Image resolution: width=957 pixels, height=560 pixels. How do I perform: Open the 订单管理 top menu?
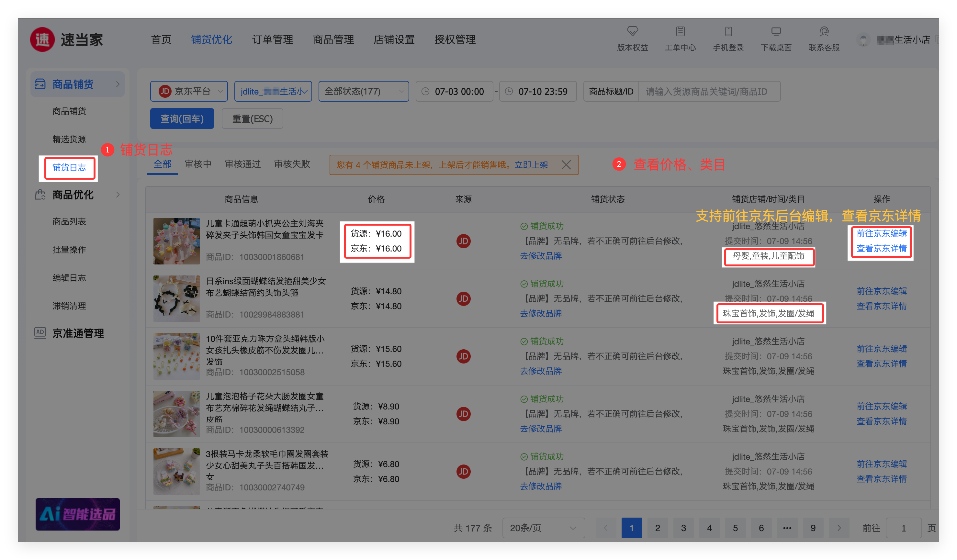(x=272, y=39)
